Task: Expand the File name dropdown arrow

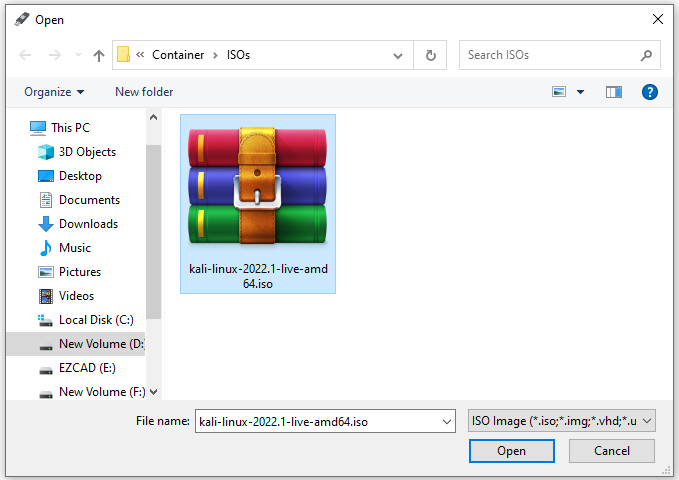Action: tap(446, 422)
